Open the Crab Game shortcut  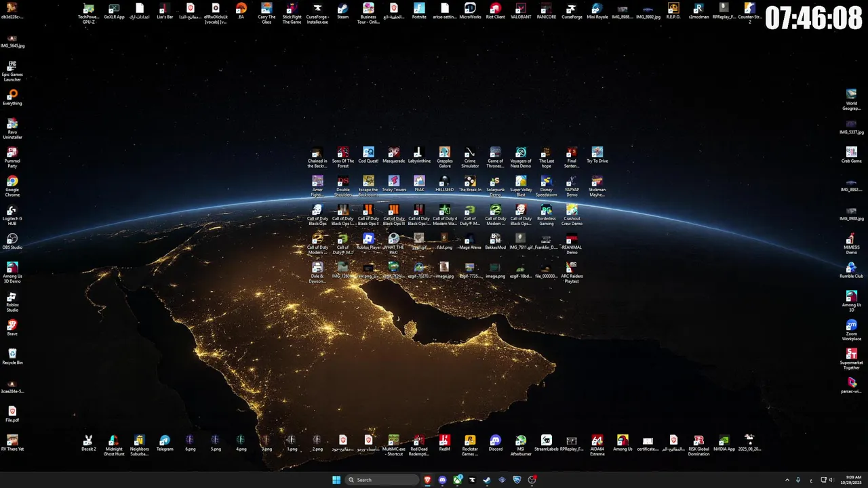852,155
